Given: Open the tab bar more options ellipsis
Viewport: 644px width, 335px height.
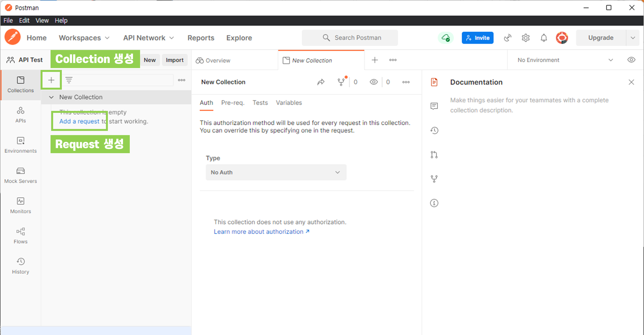Looking at the screenshot, I should tap(393, 60).
